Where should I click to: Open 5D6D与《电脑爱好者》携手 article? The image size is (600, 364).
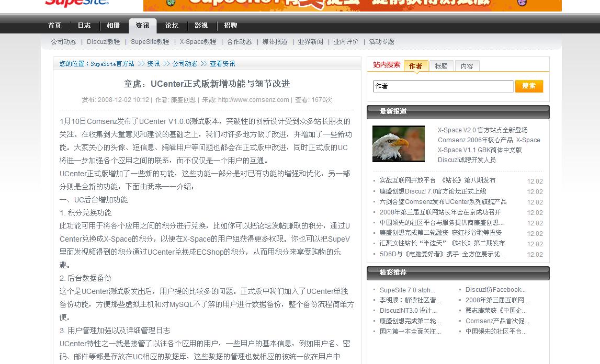pyautogui.click(x=442, y=254)
